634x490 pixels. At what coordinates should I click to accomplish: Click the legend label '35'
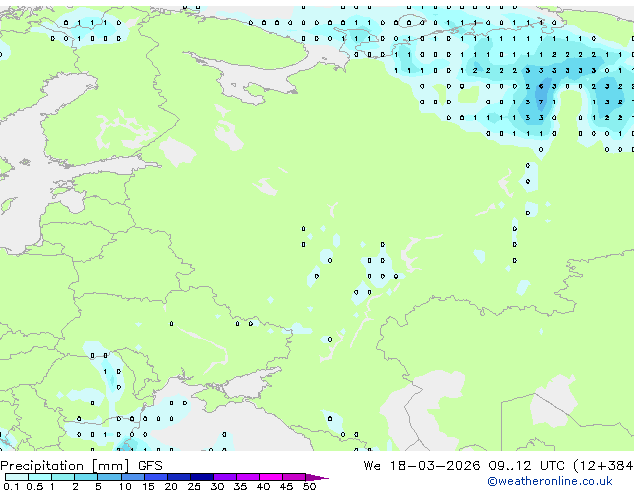pos(240,486)
